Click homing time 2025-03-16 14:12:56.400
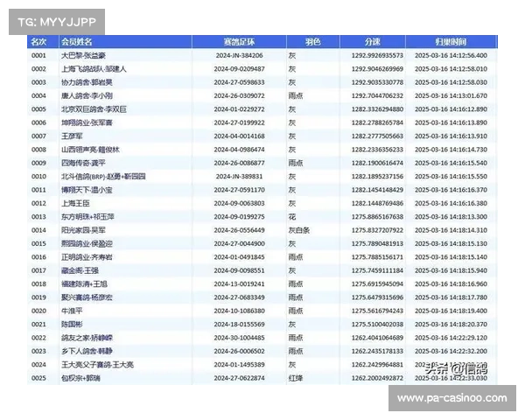The image size is (525, 420). point(451,56)
